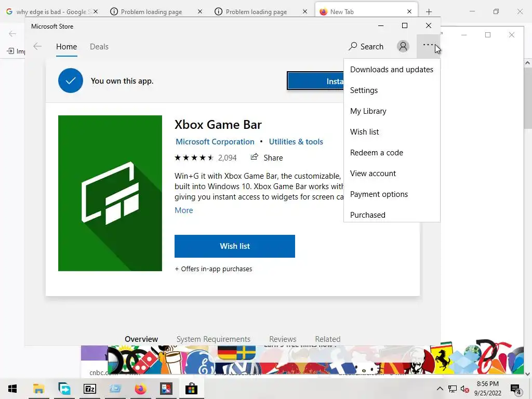Click the Microsoft Store taskbar icon
532x399 pixels.
click(x=191, y=389)
